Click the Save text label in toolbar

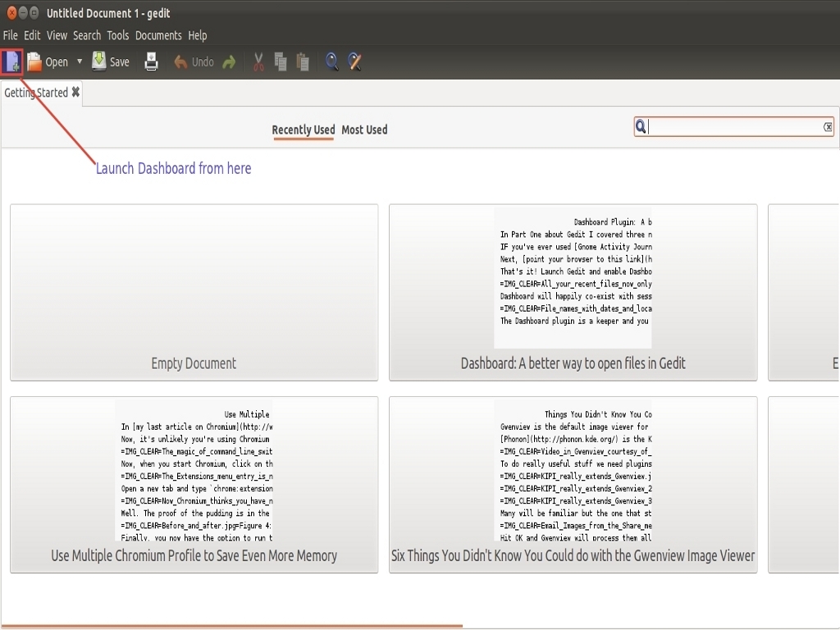120,62
